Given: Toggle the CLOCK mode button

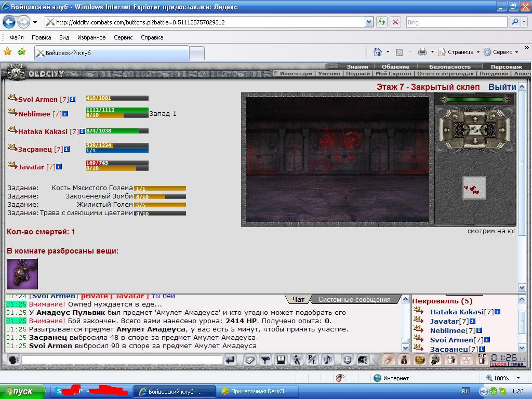Looking at the screenshot, I should 499,364.
